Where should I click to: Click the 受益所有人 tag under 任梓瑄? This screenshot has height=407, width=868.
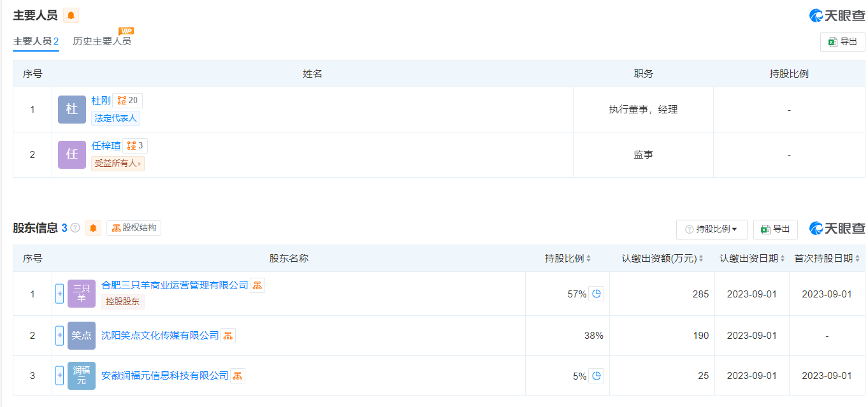(117, 164)
